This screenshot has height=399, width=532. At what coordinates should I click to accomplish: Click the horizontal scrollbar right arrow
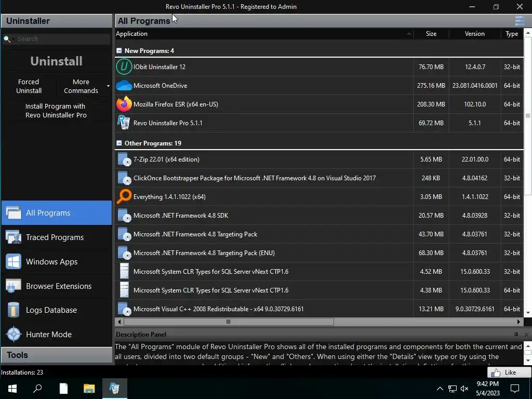click(x=519, y=322)
